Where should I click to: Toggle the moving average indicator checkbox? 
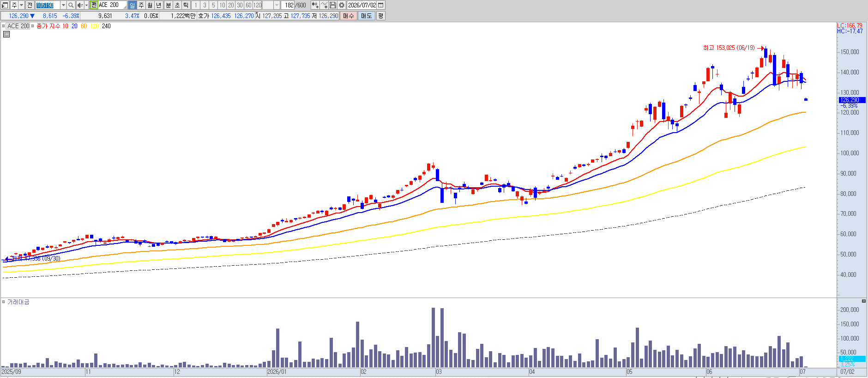[x=33, y=26]
